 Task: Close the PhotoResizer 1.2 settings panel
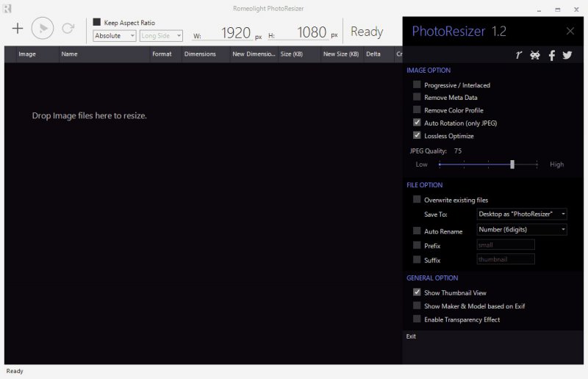(x=570, y=31)
